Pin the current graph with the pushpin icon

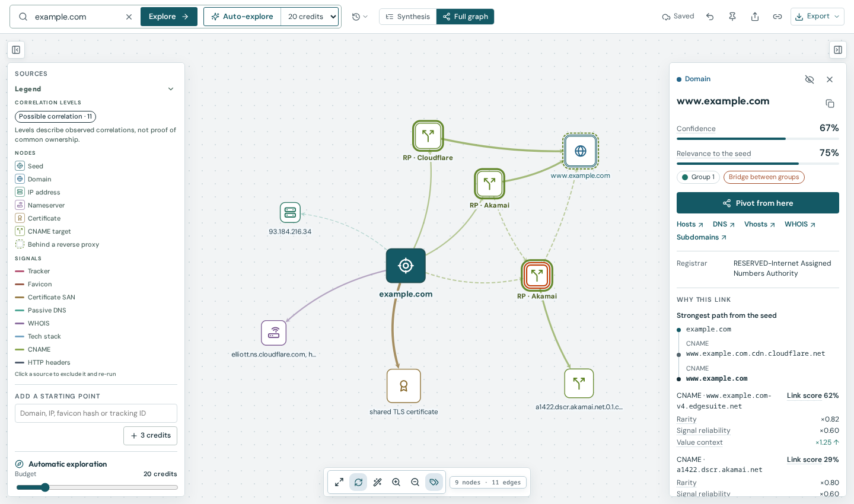(x=732, y=17)
